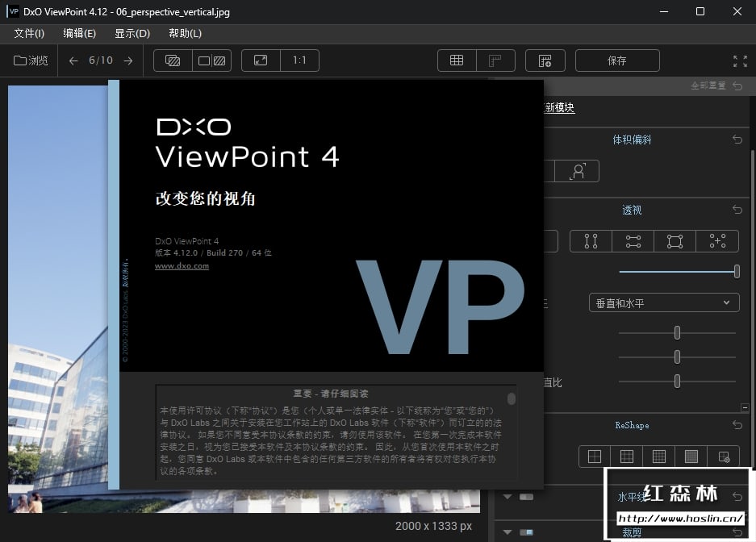Click the last ReShape icon with gear
Screen dimensions: 756x542
click(724, 457)
